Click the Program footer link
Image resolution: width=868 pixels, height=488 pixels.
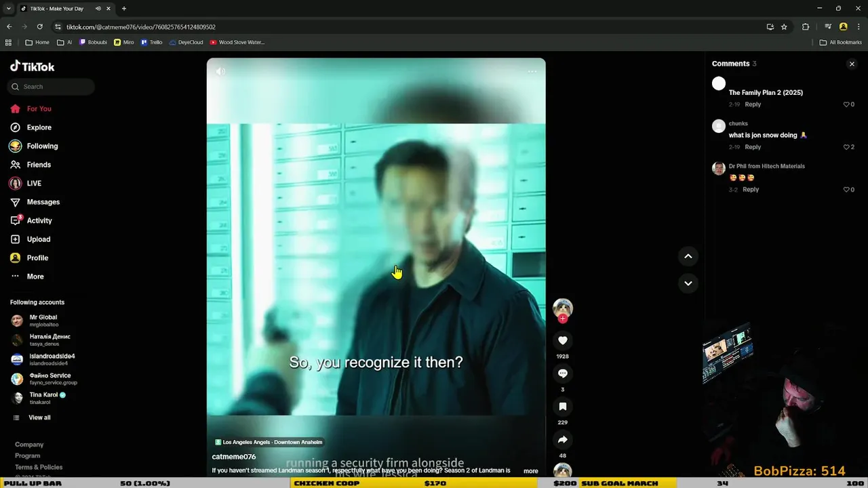(x=28, y=455)
